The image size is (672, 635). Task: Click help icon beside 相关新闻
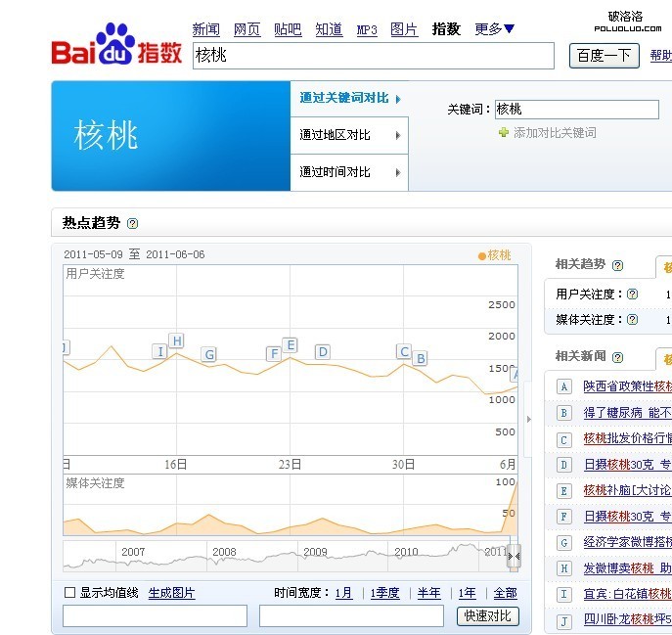click(x=617, y=358)
